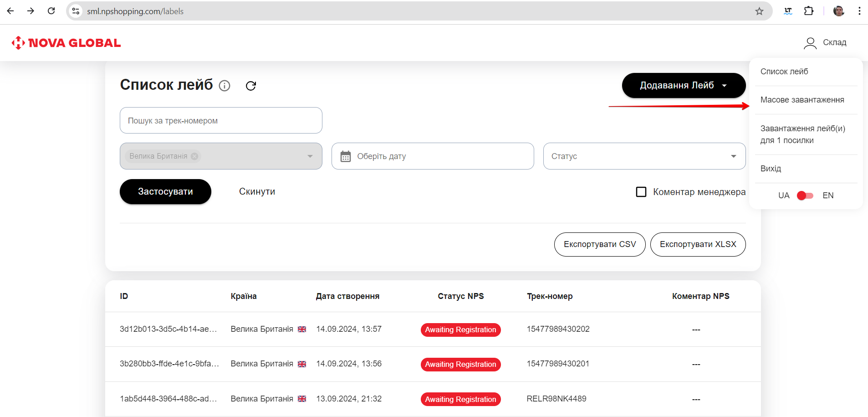This screenshot has width=868, height=417.
Task: Click the Трек-номер column header
Action: (550, 296)
